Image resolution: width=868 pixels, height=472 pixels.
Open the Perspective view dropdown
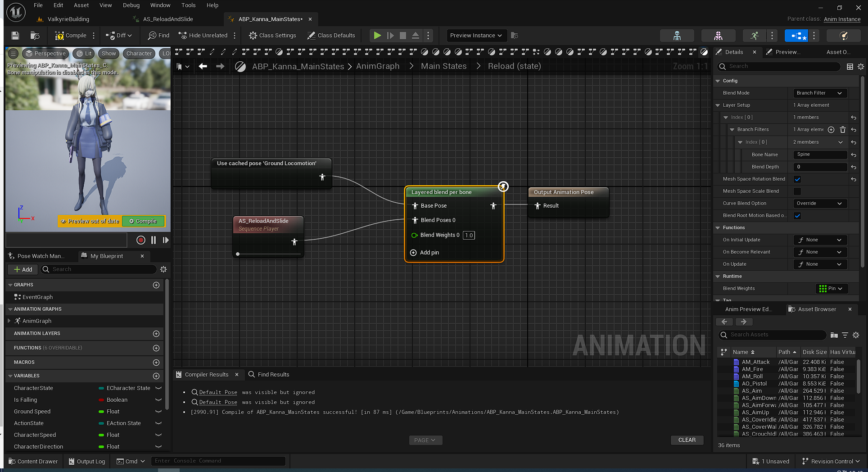click(46, 54)
